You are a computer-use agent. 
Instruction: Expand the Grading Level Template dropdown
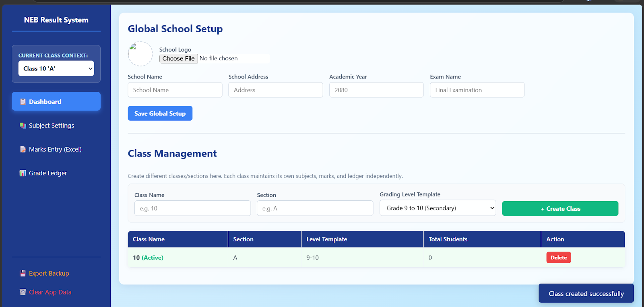[x=438, y=208]
